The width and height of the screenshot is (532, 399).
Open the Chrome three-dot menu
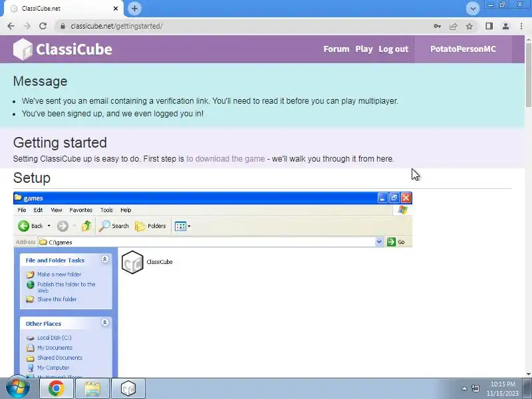pyautogui.click(x=521, y=26)
